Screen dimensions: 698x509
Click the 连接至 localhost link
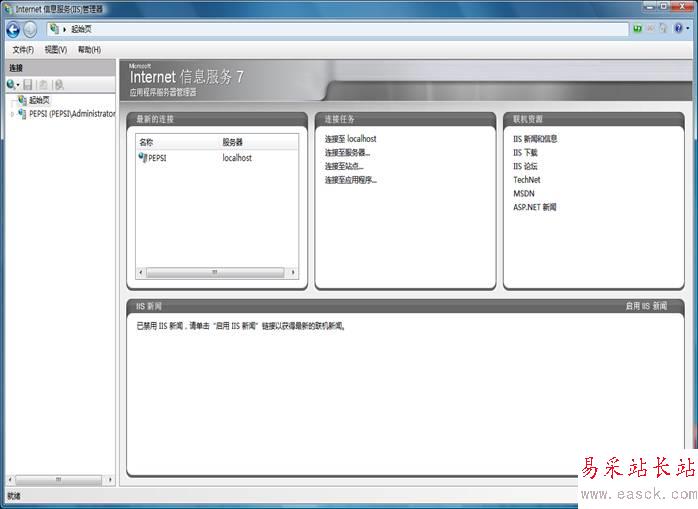[x=351, y=139]
